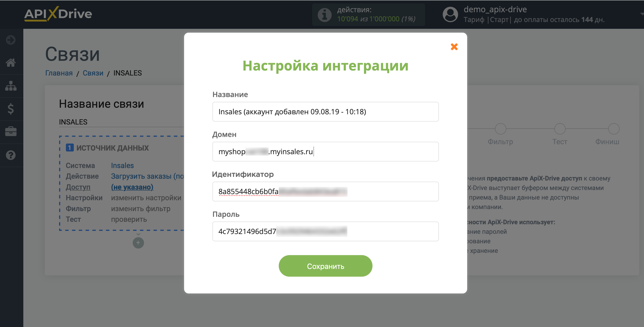Close the integration settings dialog with the orange X
Screen dimensions: 644x327
coord(454,47)
